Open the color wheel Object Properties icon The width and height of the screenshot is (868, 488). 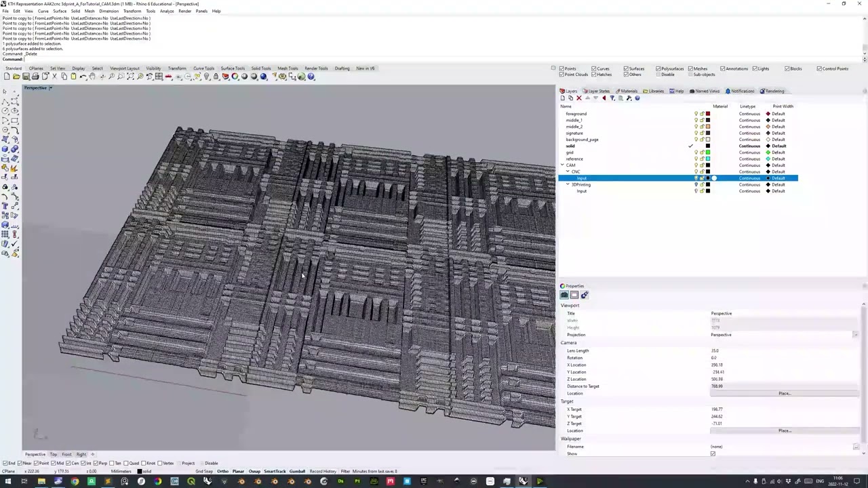(235, 76)
